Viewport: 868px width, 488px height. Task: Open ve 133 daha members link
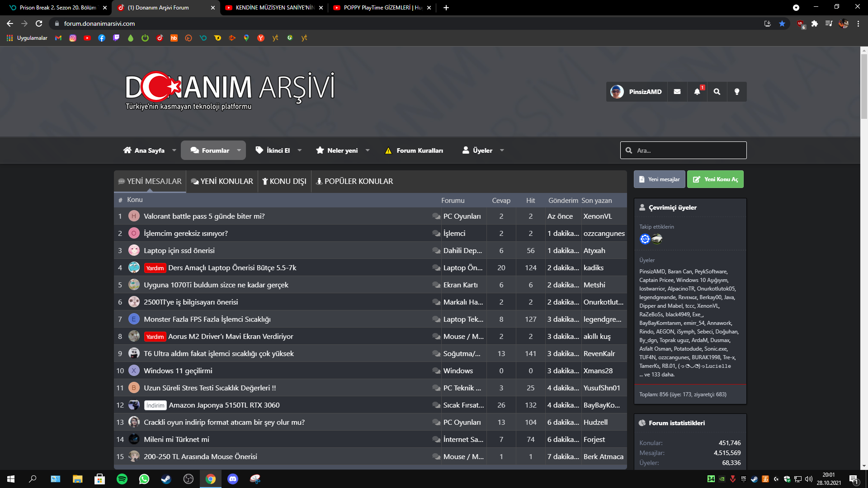tap(657, 375)
